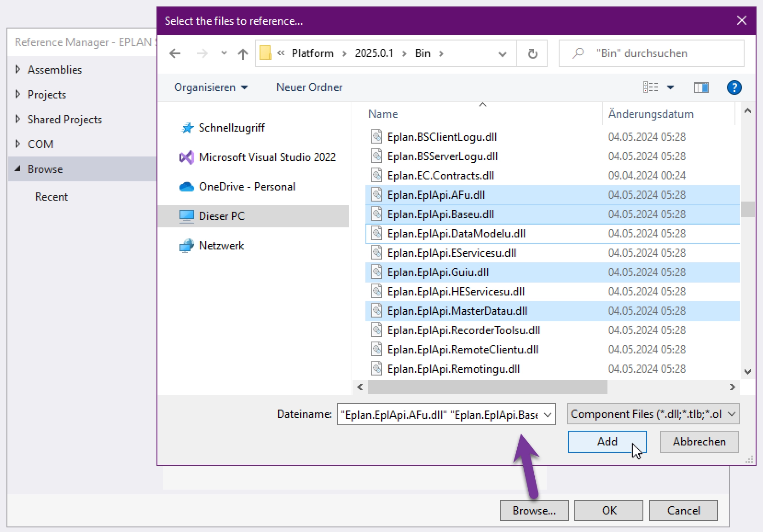Select file Eplan.EplApi.AFu.dll
Viewport: 763px width, 532px height.
(552, 195)
